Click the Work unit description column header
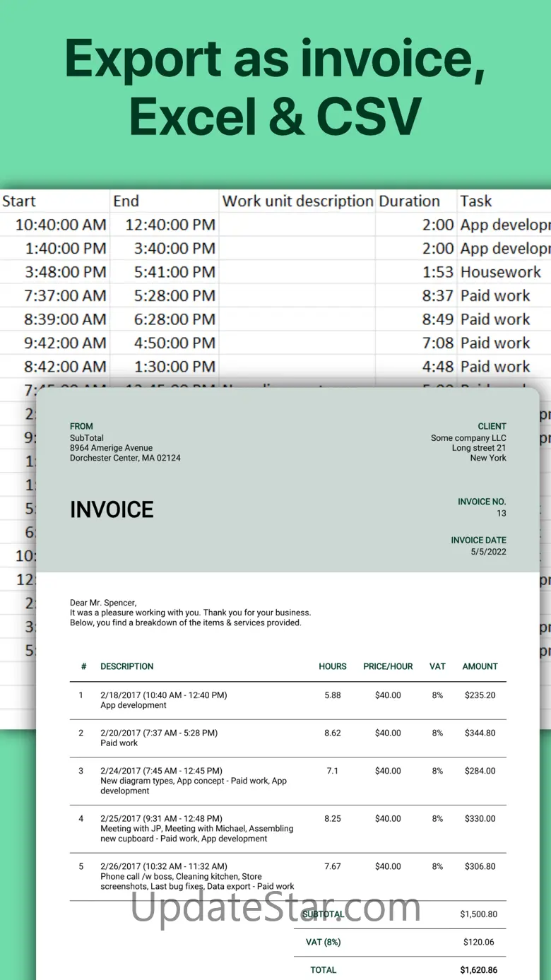This screenshot has height=980, width=551. point(297,201)
